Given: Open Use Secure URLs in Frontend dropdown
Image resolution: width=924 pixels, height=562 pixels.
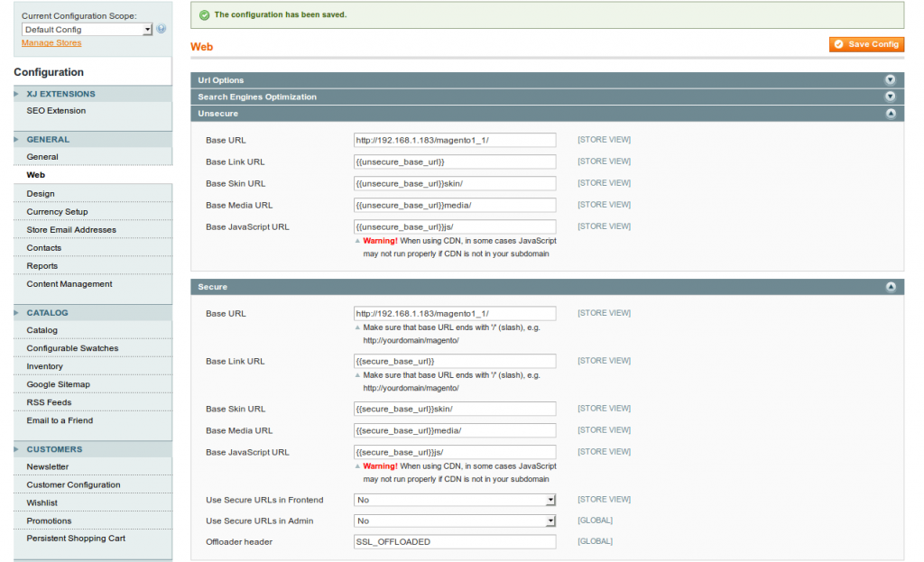Looking at the screenshot, I should pos(455,500).
